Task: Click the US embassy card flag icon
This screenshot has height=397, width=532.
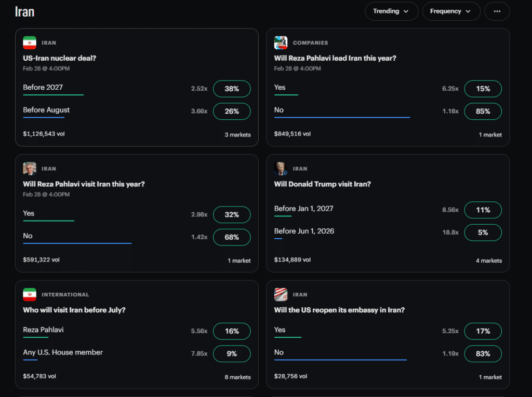Action: 281,295
